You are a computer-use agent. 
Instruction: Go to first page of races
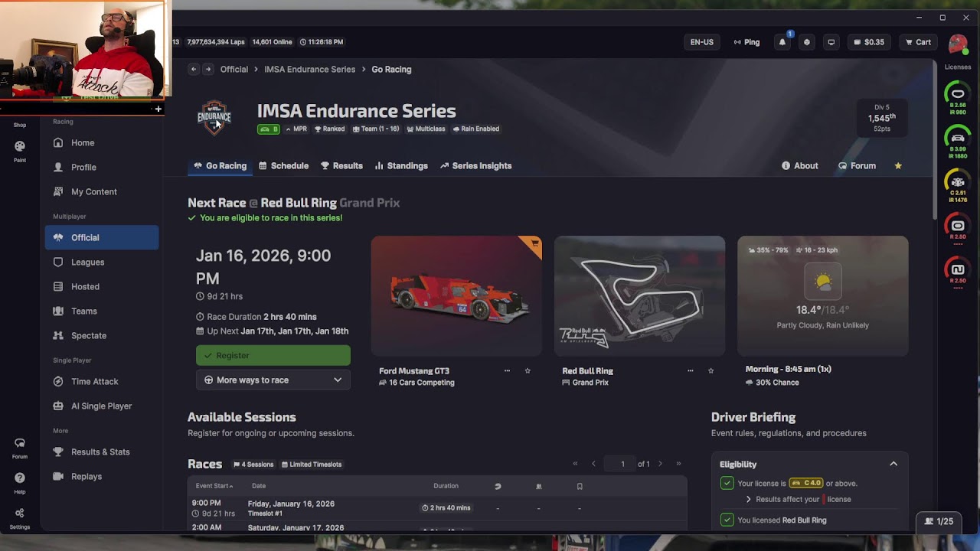tap(575, 464)
